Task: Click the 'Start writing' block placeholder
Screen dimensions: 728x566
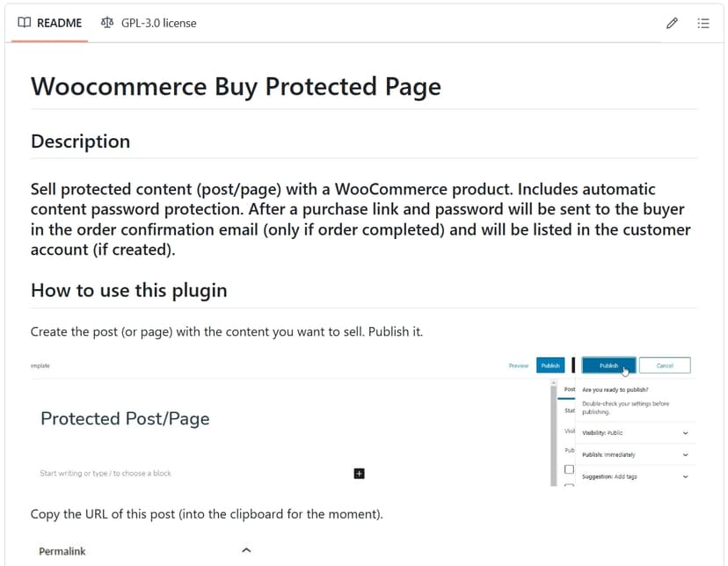Action: [106, 474]
